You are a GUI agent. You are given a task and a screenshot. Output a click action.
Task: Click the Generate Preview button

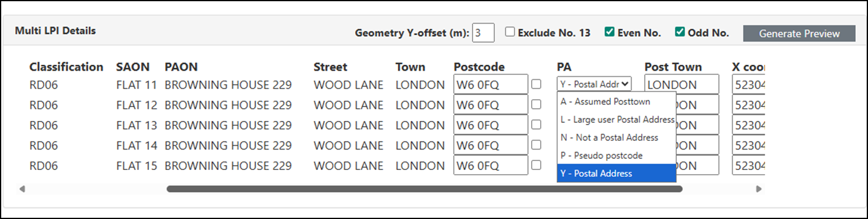click(x=799, y=33)
